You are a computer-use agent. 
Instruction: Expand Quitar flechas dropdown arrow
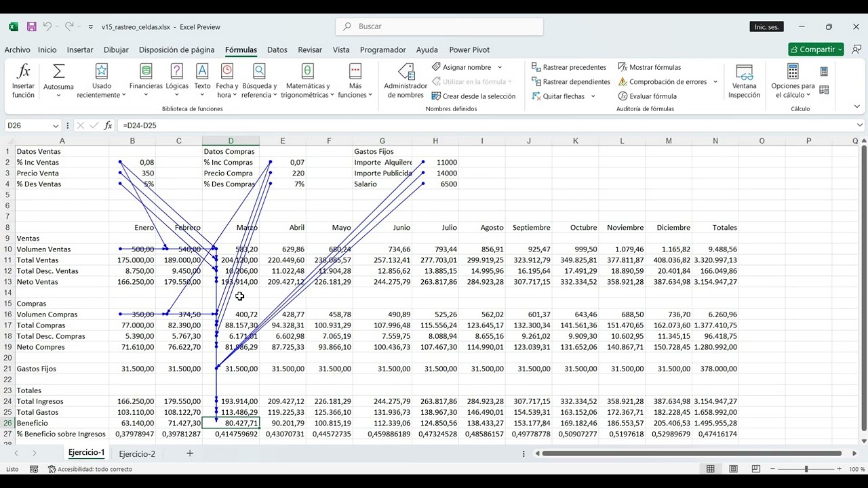point(593,96)
